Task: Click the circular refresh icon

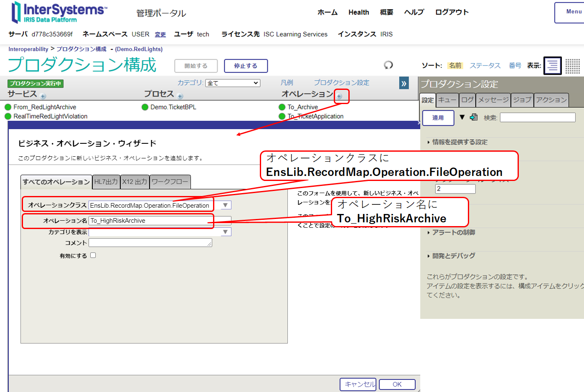Action: click(388, 65)
